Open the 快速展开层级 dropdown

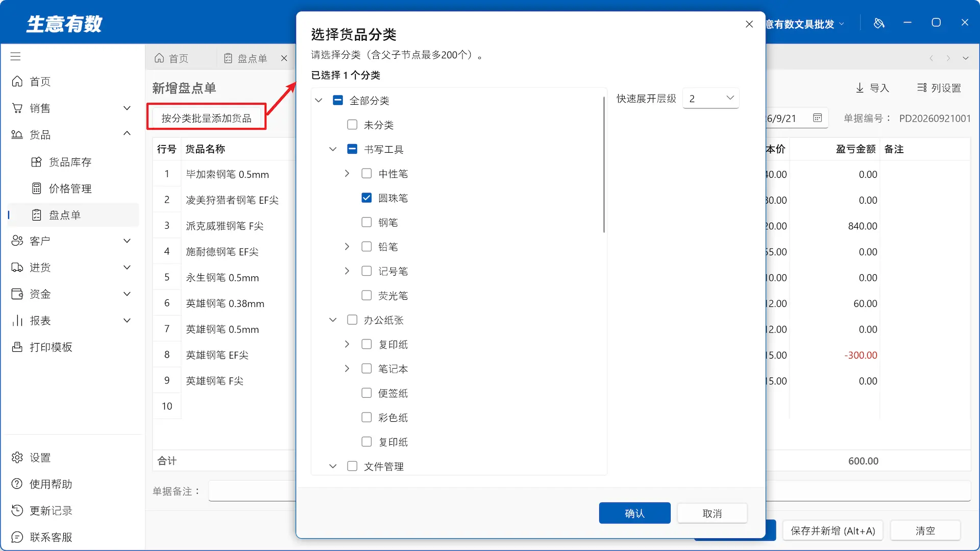[x=710, y=98]
